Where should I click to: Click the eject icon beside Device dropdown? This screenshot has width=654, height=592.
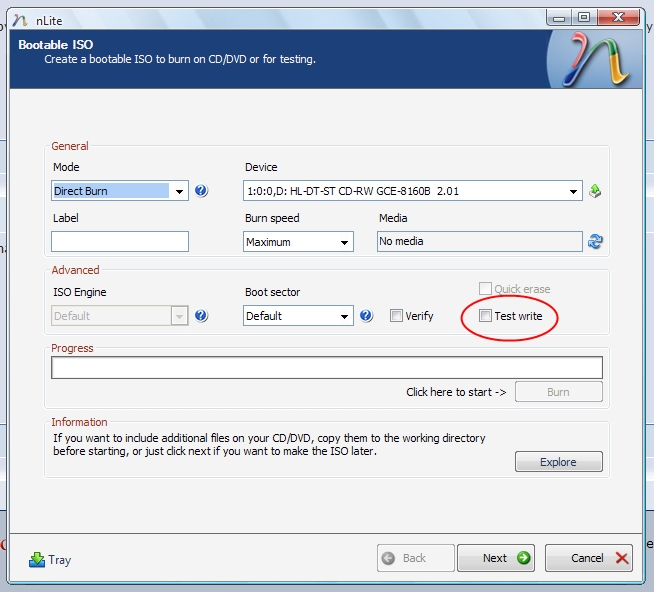tap(595, 191)
